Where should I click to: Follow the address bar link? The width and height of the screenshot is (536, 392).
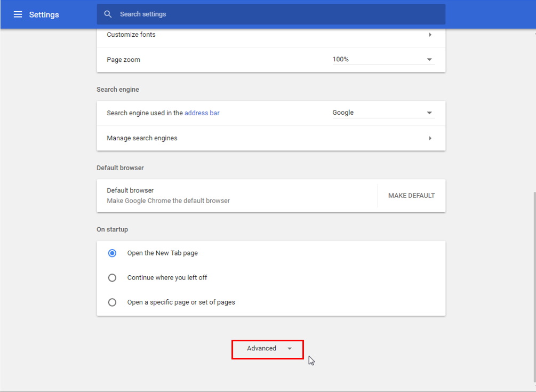pyautogui.click(x=202, y=113)
